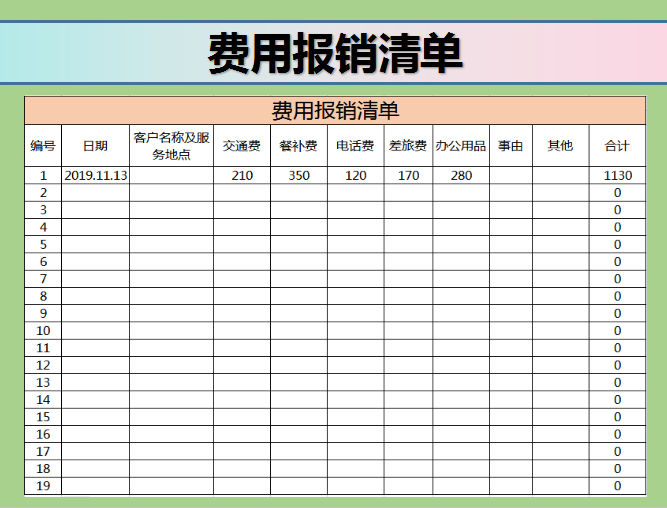Viewport: 667px width, 508px height.
Task: Click the date cell 2019.11.13
Action: pos(95,176)
